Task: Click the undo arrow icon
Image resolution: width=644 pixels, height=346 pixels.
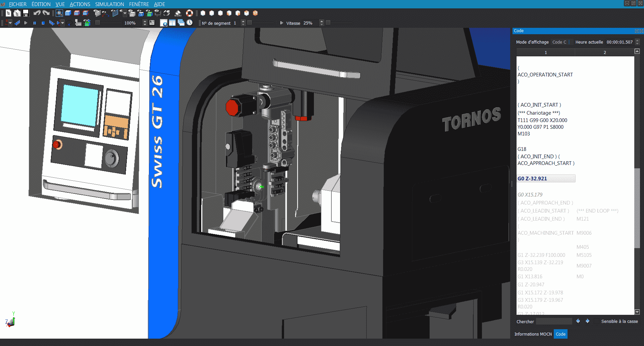Action: coord(37,13)
